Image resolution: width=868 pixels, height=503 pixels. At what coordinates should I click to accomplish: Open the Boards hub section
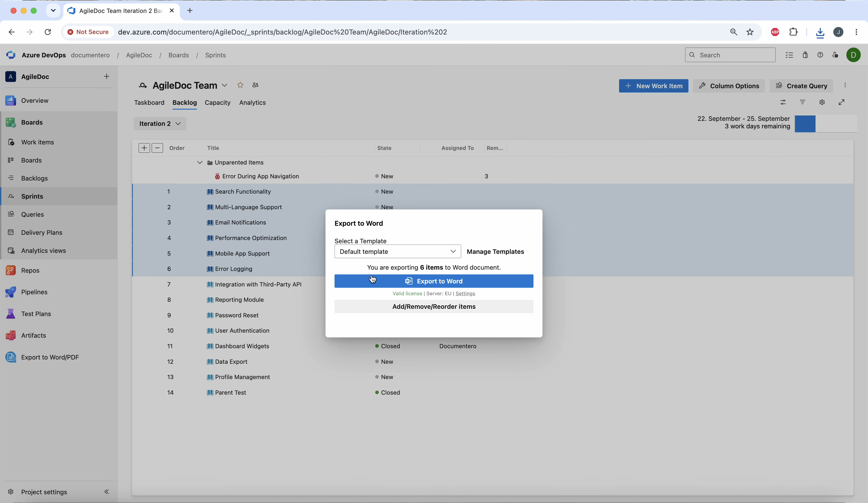[32, 123]
